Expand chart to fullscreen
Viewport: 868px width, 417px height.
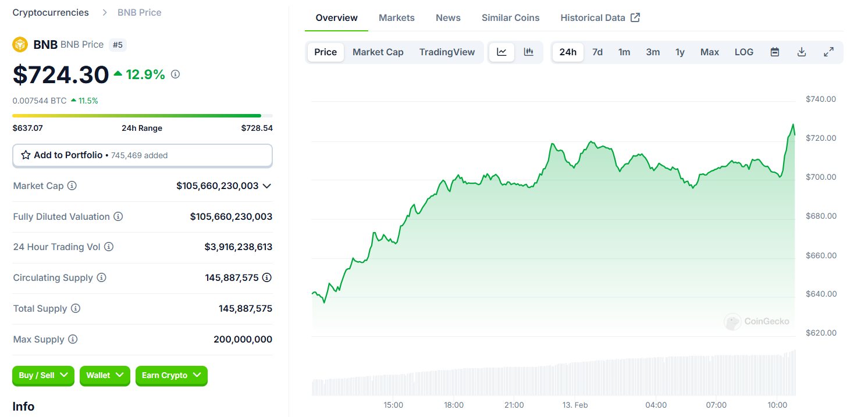(829, 52)
